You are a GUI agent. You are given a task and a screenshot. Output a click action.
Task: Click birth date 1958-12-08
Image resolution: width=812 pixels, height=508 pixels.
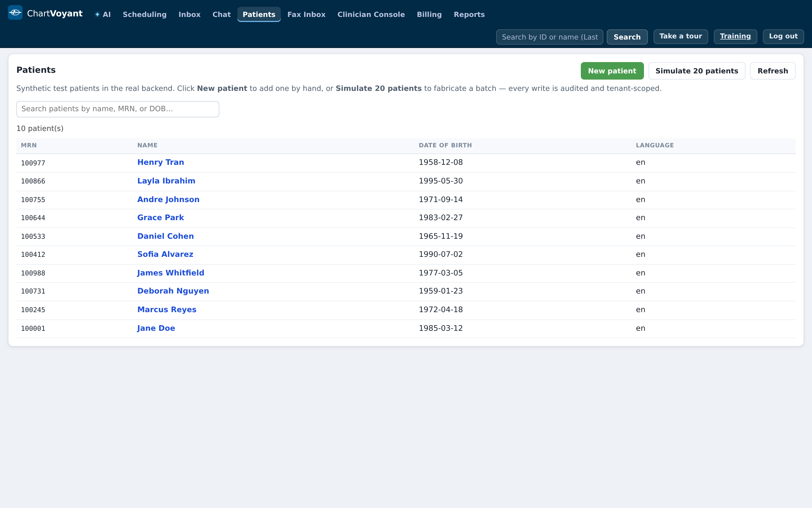(x=441, y=162)
